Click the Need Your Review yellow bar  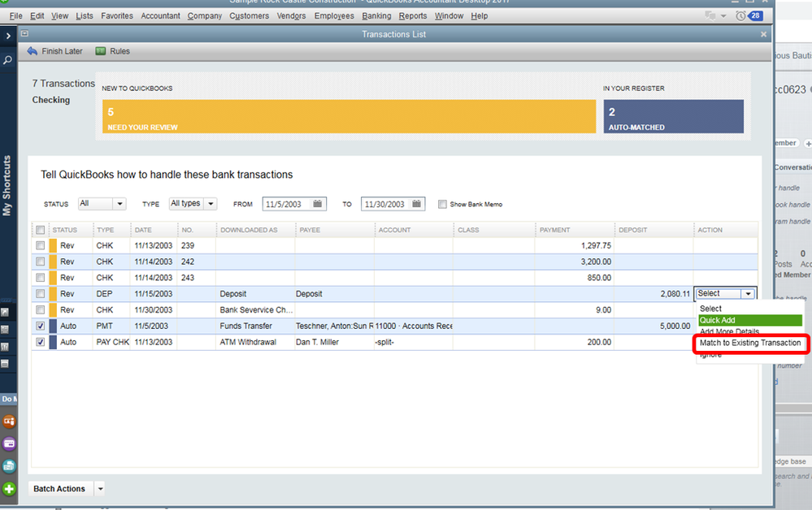(x=349, y=116)
